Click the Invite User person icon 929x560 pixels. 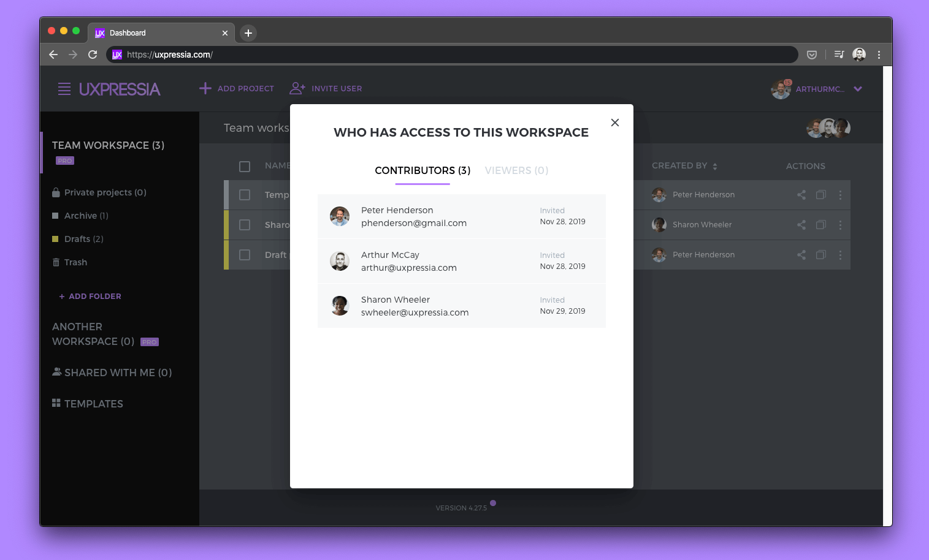[297, 88]
